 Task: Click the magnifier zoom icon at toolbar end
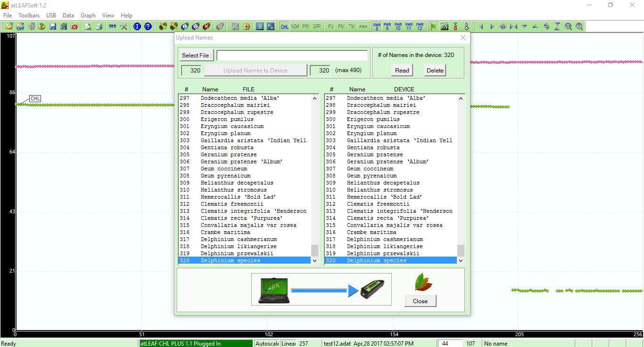tap(579, 27)
